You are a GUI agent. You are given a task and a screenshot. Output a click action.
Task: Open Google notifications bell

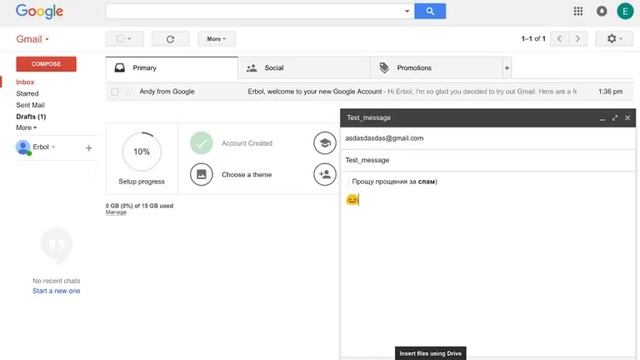(x=602, y=11)
